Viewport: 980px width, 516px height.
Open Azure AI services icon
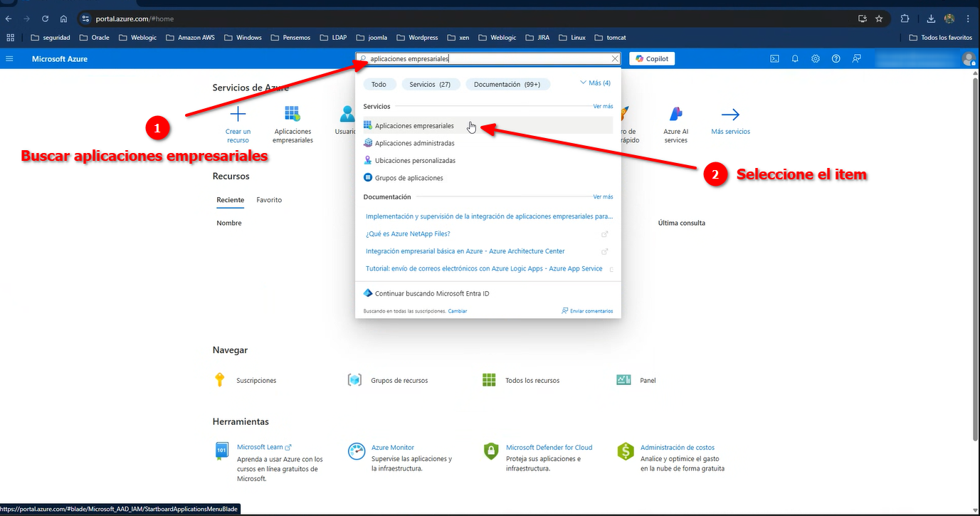click(675, 115)
